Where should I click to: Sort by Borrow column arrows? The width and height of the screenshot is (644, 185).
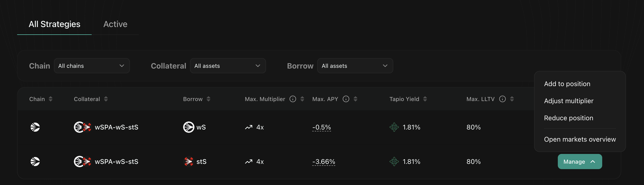pos(208,99)
